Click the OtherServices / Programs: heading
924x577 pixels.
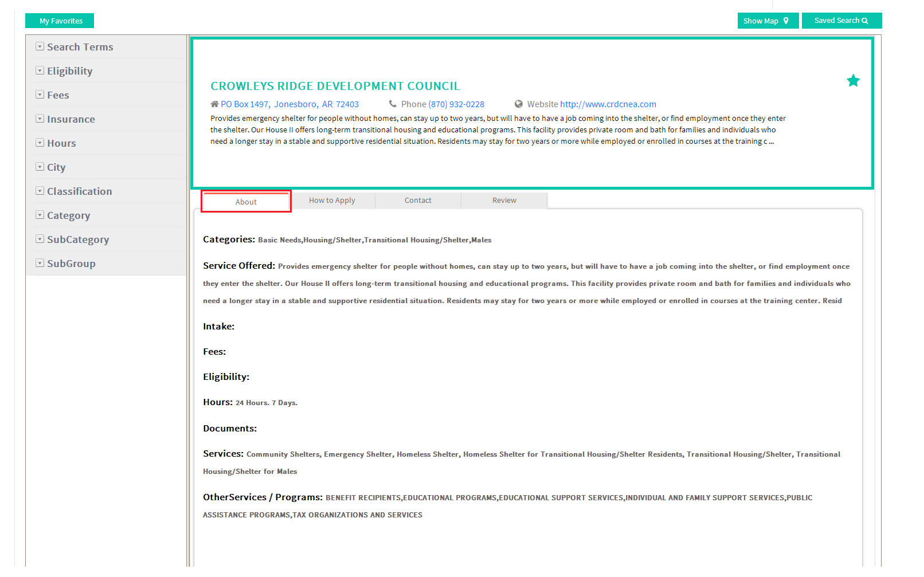[x=263, y=497]
